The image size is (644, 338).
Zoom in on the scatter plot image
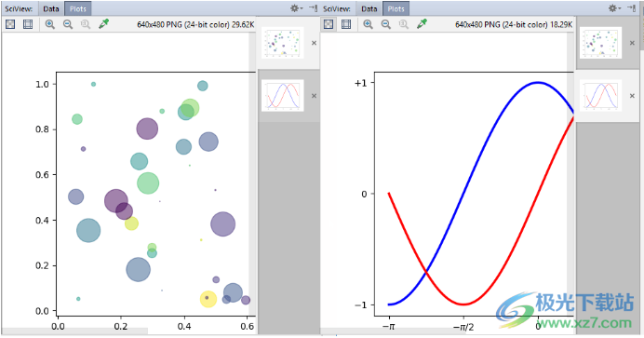click(x=50, y=24)
